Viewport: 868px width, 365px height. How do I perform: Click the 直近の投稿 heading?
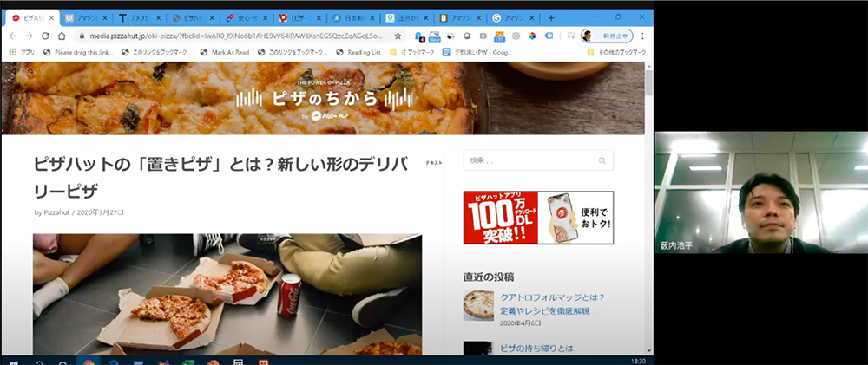point(489,277)
